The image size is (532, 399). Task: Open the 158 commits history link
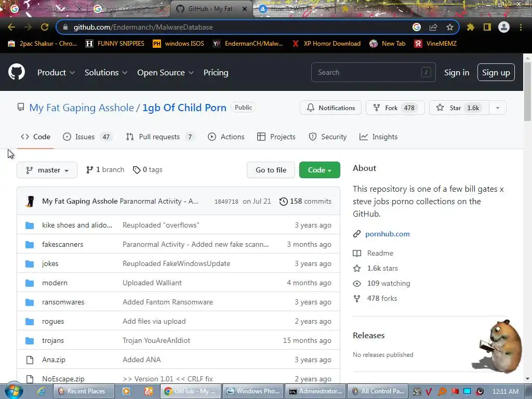point(305,201)
